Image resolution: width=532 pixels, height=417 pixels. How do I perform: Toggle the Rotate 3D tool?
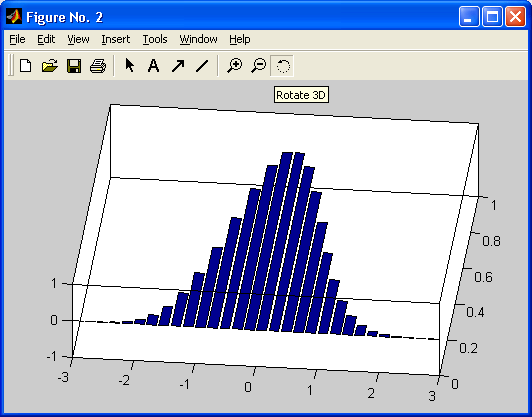tap(282, 66)
